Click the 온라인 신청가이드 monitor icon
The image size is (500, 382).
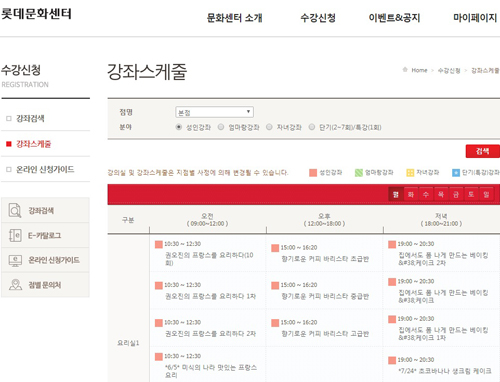click(x=15, y=260)
